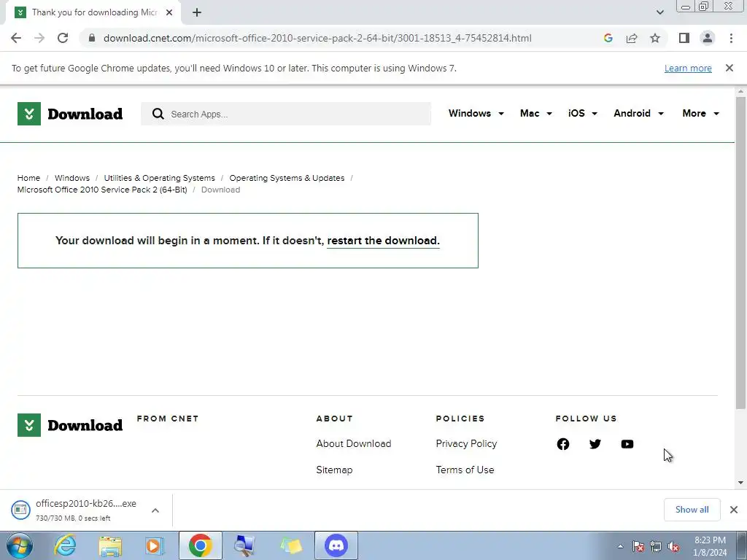The width and height of the screenshot is (747, 560).
Task: Open the Sitemap footer link
Action: point(334,470)
